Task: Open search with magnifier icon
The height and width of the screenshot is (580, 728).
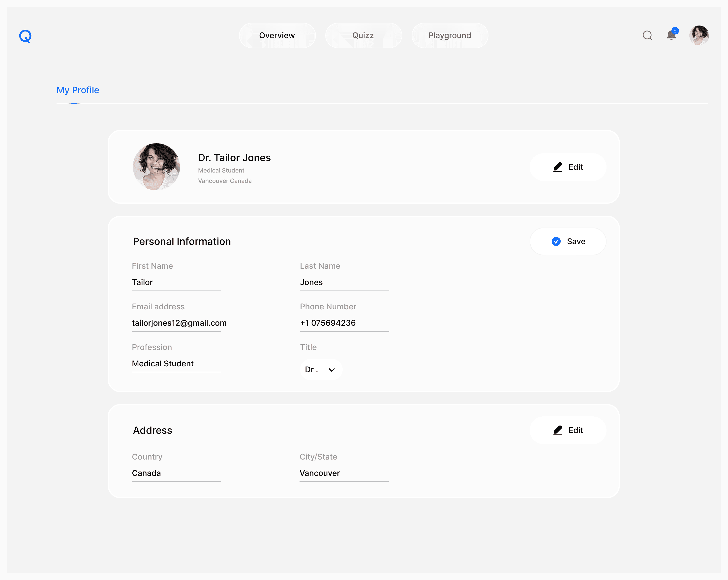Action: coord(647,35)
